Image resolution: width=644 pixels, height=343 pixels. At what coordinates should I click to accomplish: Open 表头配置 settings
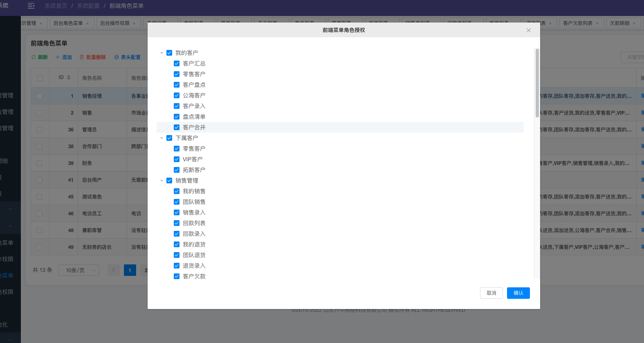pyautogui.click(x=127, y=57)
